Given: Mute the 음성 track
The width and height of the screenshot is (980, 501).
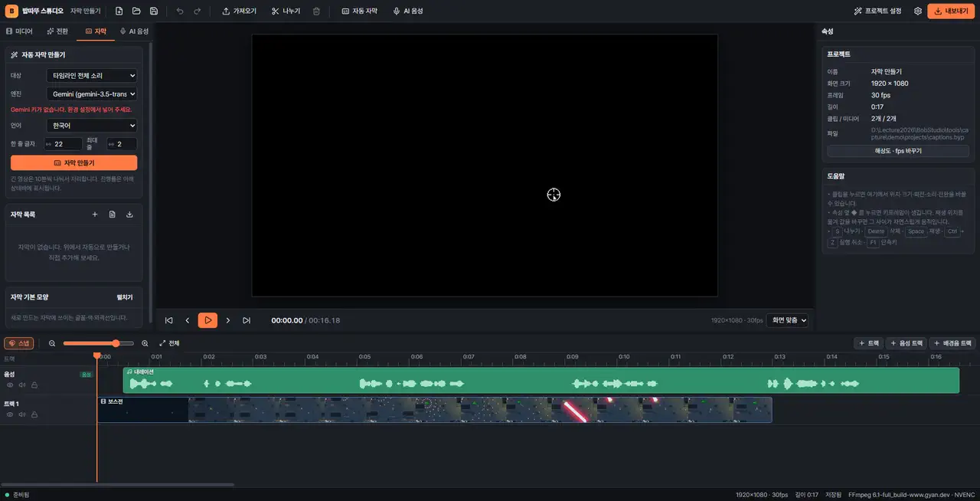Looking at the screenshot, I should coord(22,385).
